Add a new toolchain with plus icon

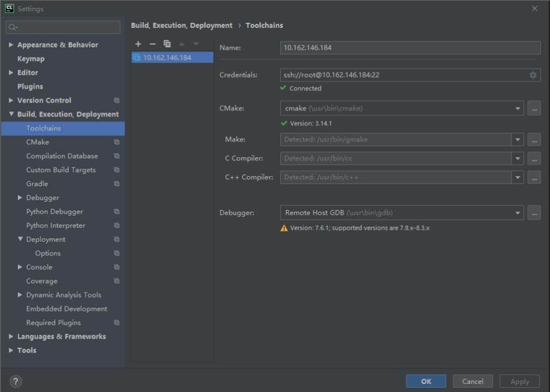pyautogui.click(x=138, y=44)
